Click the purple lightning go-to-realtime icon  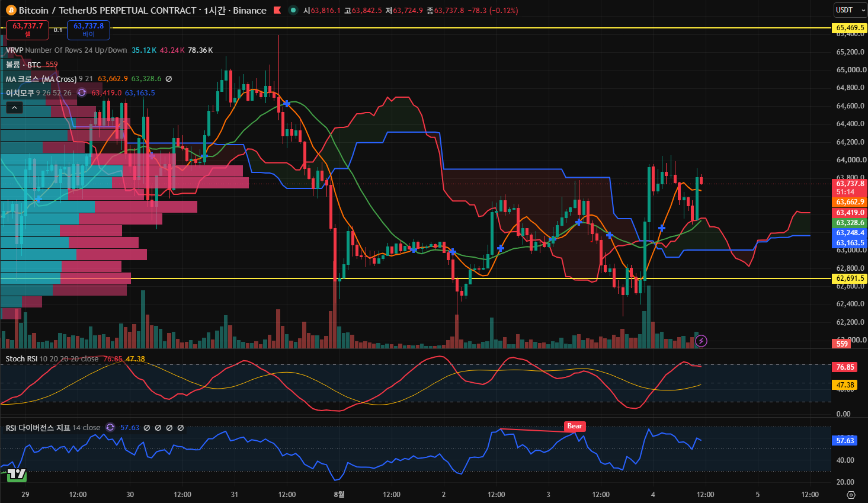[701, 341]
